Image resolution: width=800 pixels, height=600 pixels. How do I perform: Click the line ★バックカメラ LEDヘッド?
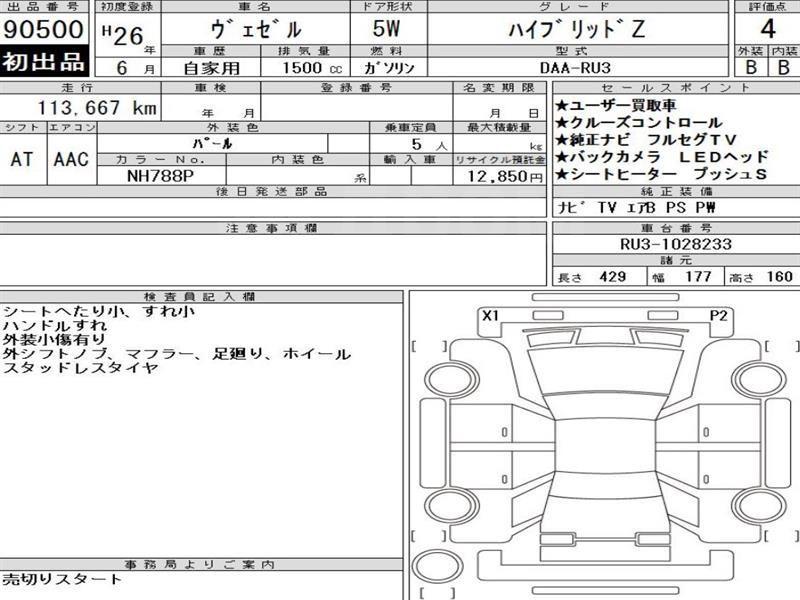click(661, 157)
